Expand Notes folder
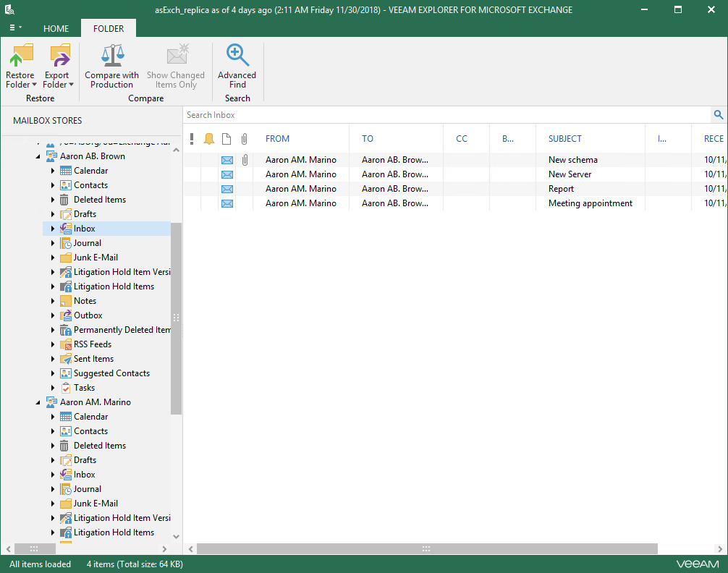The image size is (728, 573). 52,301
